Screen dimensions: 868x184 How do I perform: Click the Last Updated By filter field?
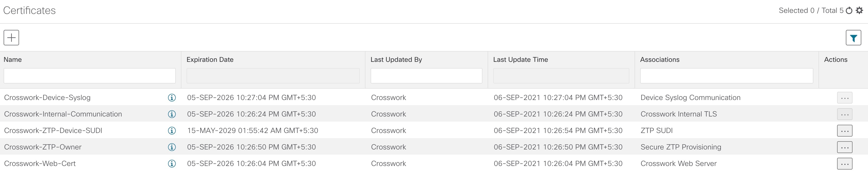click(426, 76)
